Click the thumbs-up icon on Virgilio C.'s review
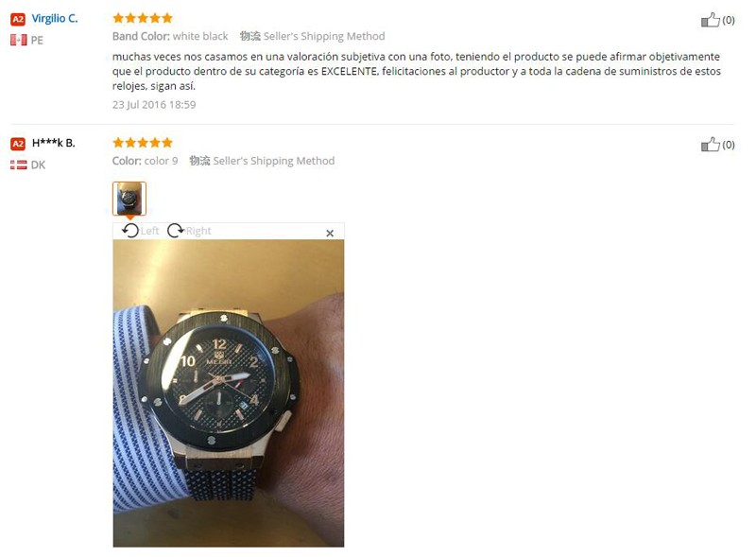This screenshot has height=557, width=756. pyautogui.click(x=710, y=20)
